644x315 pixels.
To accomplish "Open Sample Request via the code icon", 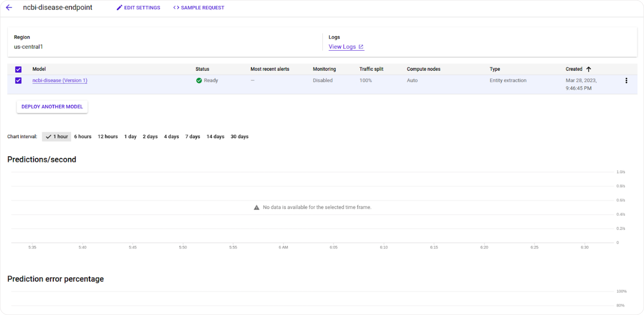I will click(x=176, y=7).
